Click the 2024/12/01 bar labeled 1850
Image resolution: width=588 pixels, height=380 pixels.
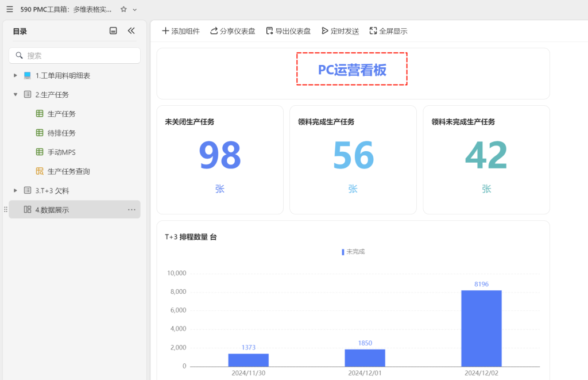pos(365,358)
